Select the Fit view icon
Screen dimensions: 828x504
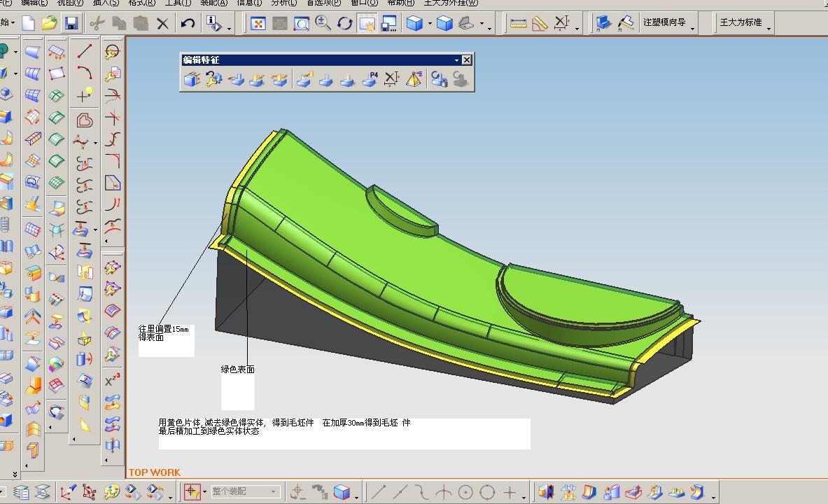click(x=258, y=24)
